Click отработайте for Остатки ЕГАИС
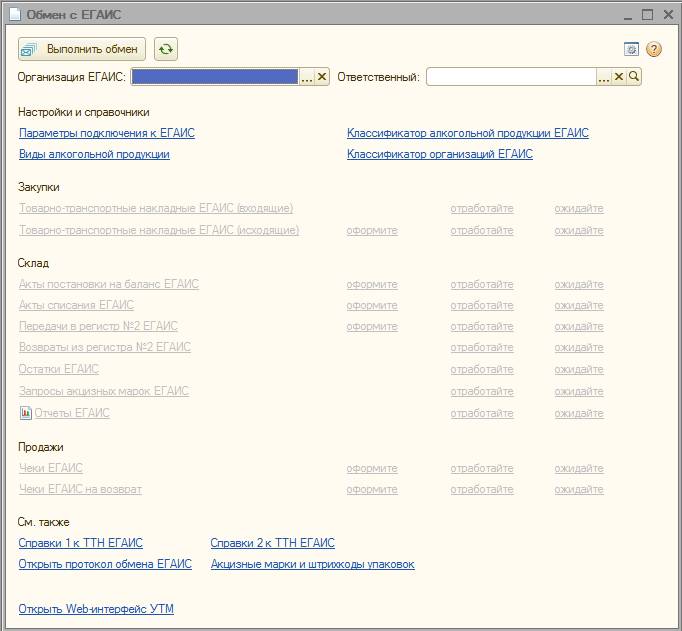 (482, 370)
